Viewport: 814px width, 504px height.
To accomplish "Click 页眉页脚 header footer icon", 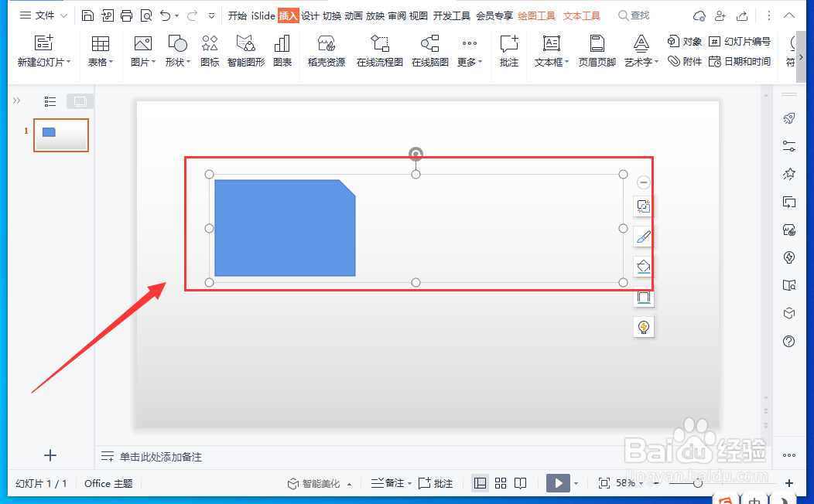I will click(597, 51).
